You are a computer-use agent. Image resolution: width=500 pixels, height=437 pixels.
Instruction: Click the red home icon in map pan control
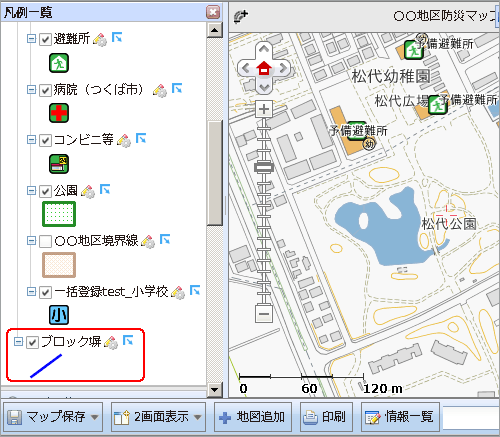click(x=264, y=68)
